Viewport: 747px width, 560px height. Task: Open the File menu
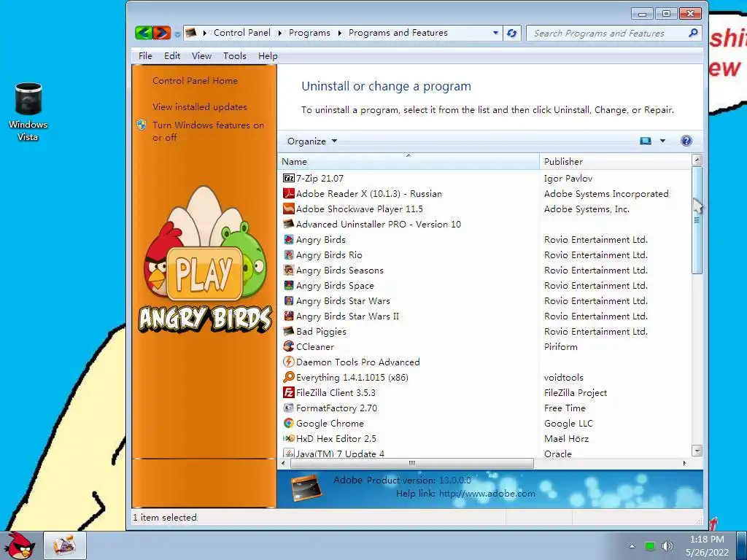[145, 55]
